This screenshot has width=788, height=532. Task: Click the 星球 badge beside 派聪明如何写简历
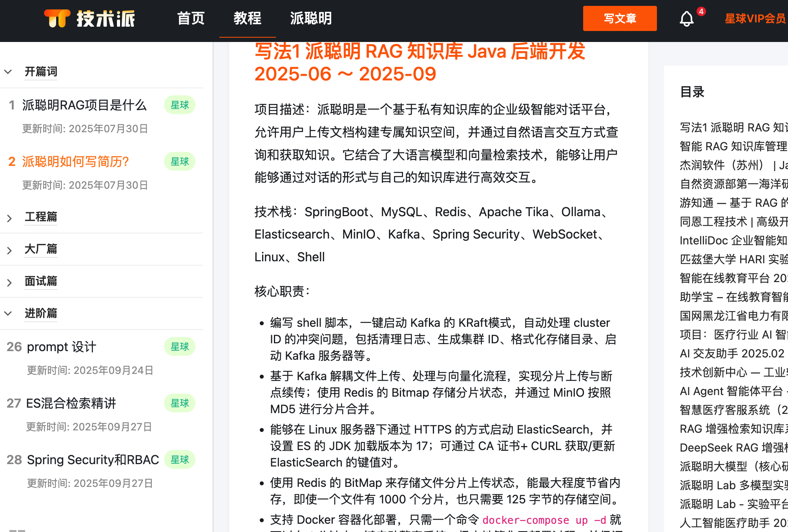180,162
